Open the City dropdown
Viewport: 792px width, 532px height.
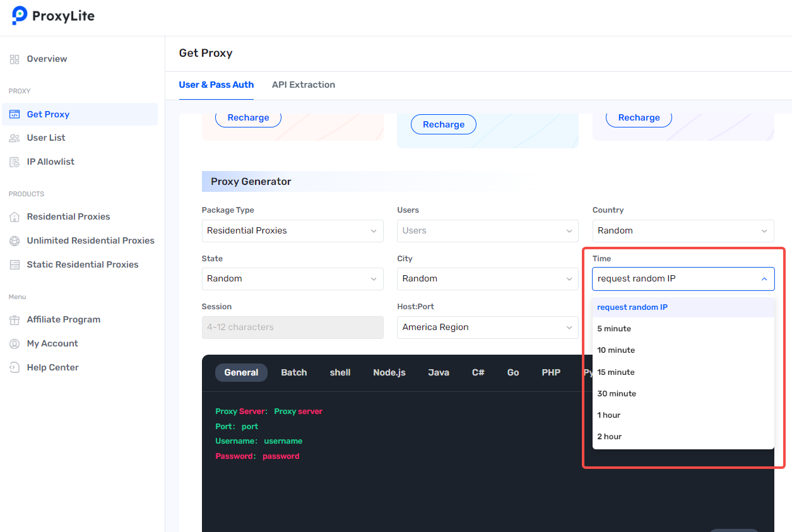pyautogui.click(x=488, y=279)
